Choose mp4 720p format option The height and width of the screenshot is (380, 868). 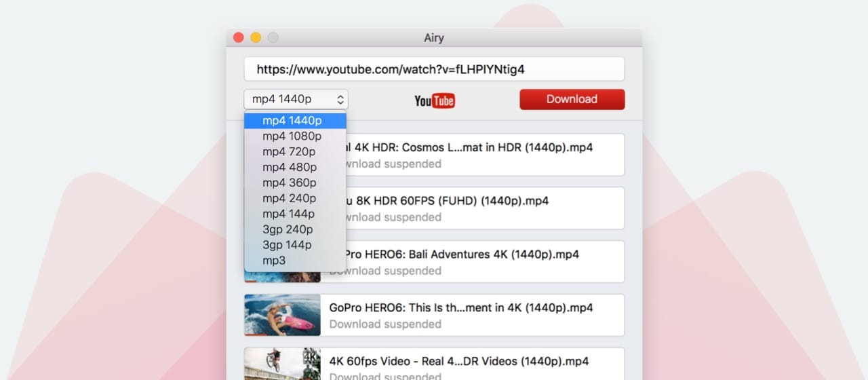pyautogui.click(x=296, y=152)
